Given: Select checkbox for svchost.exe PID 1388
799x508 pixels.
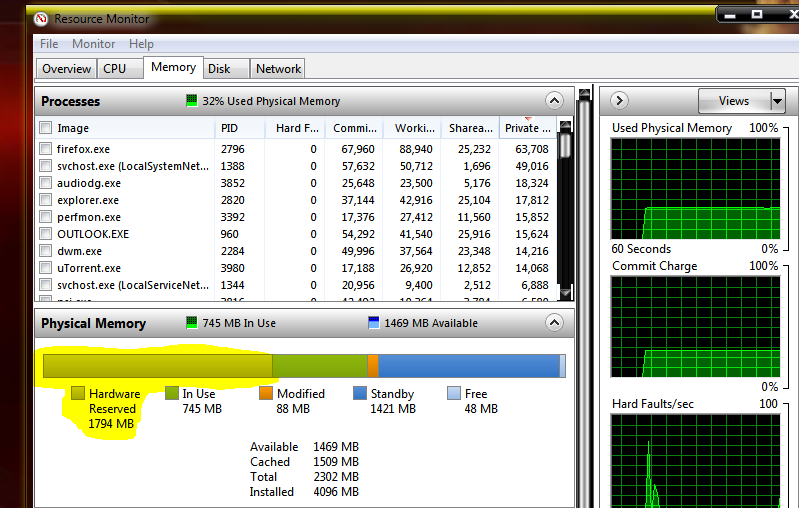Looking at the screenshot, I should tap(45, 166).
